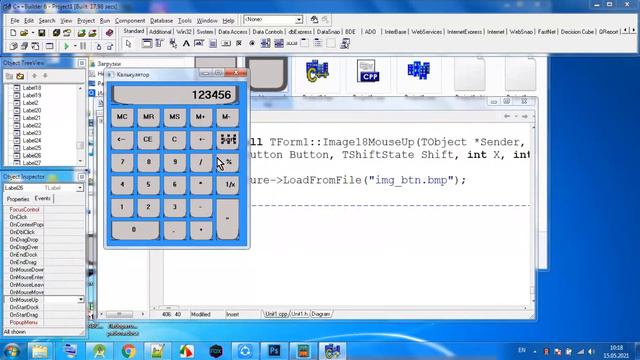Click the Open file toolbar icon
Image resolution: width=640 pixels, height=360 pixels.
[24, 33]
